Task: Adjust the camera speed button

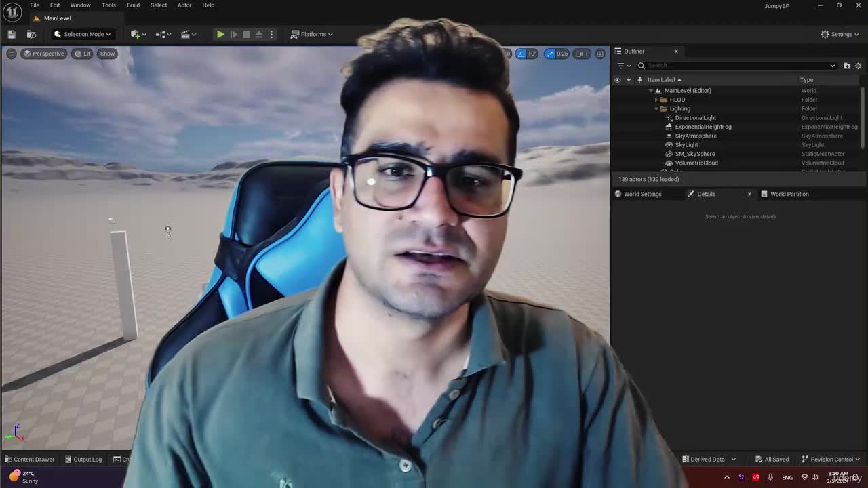Action: point(582,54)
